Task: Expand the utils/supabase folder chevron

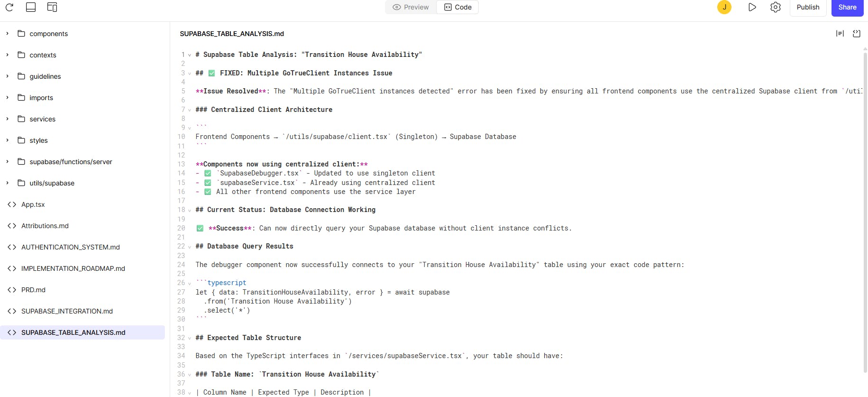Action: [x=7, y=183]
